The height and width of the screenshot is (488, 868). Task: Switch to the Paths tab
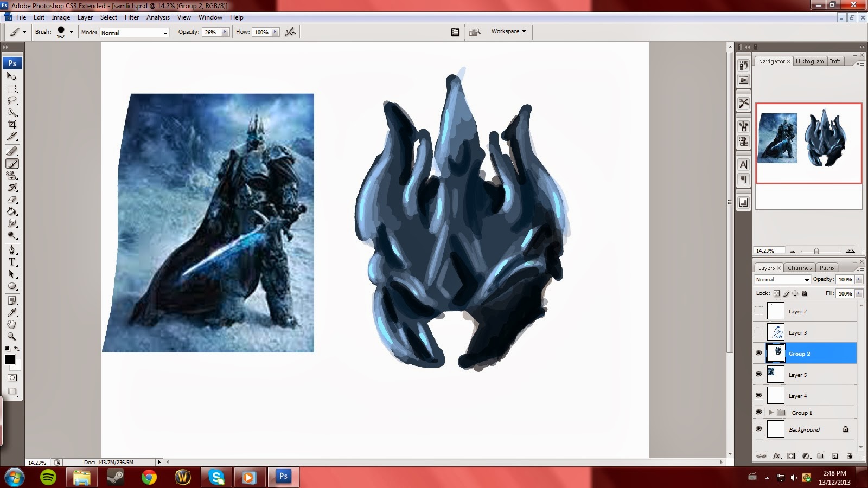[x=827, y=268]
